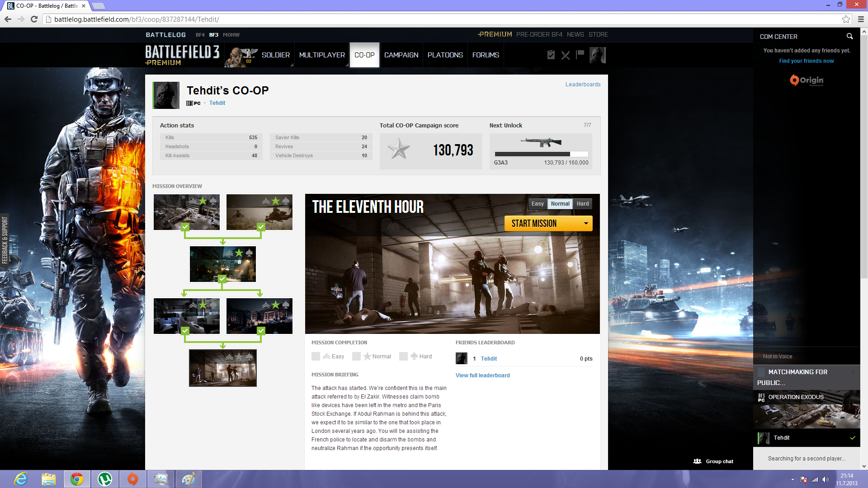This screenshot has width=868, height=488.
Task: Reload the Battlelog page
Action: [34, 19]
